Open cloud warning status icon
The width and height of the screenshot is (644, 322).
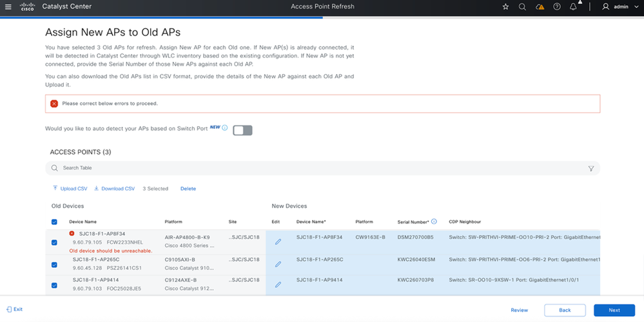click(x=540, y=6)
